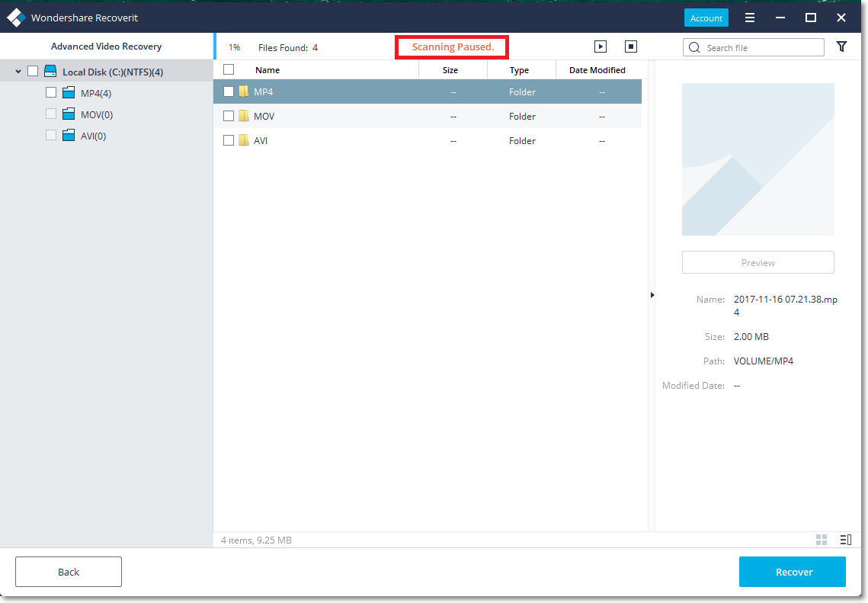Click the Files Found: 4 label
Image resolution: width=868 pixels, height=603 pixels.
pos(288,47)
